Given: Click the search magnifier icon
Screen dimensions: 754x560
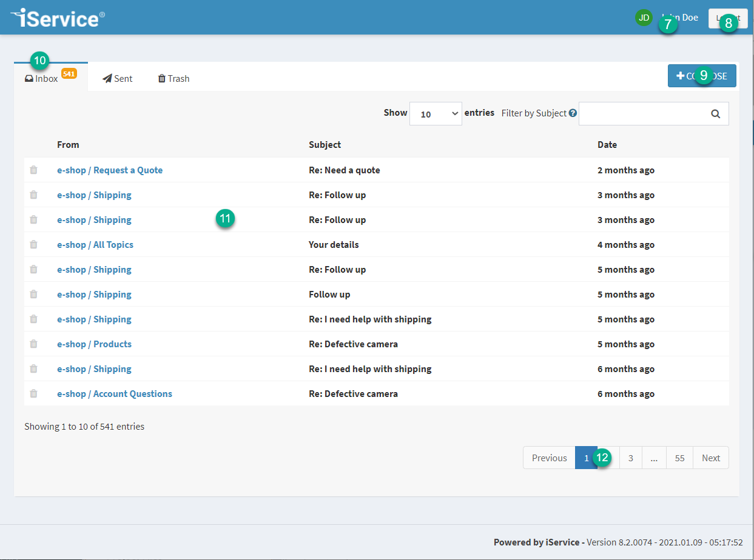Looking at the screenshot, I should pyautogui.click(x=715, y=113).
